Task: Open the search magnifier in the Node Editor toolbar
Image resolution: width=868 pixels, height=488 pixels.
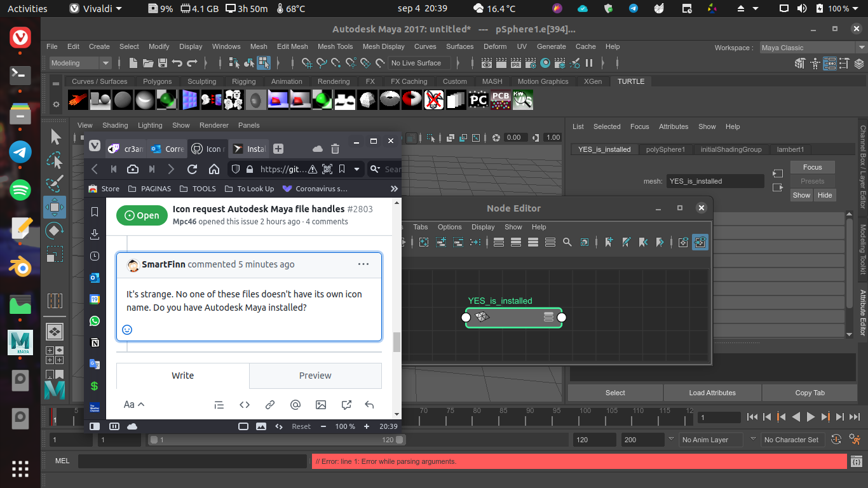Action: [567, 242]
